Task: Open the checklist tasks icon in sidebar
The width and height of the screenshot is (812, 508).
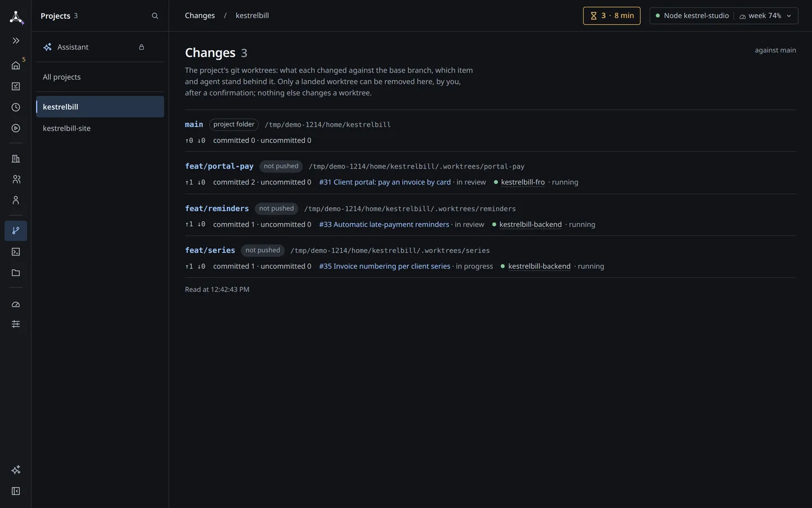Action: [16, 86]
